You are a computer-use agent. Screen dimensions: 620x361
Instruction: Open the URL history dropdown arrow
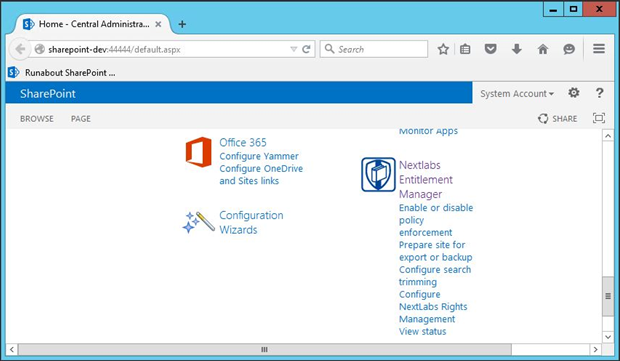(293, 49)
